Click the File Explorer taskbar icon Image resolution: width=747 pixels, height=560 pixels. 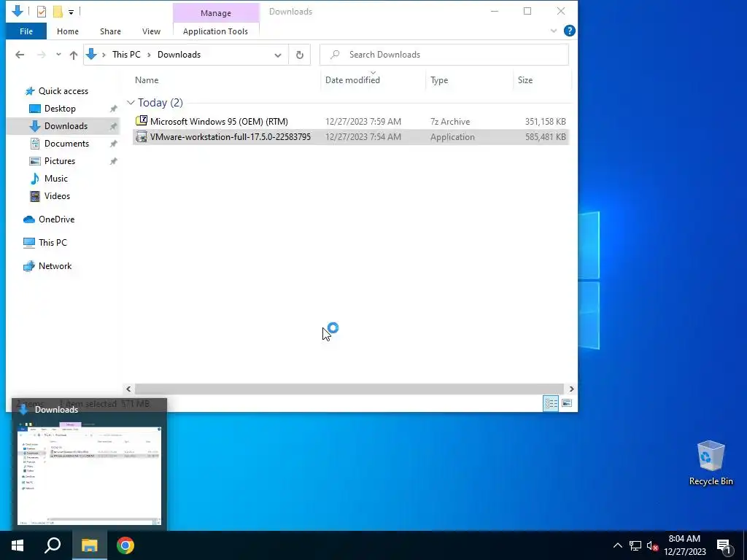tap(89, 545)
